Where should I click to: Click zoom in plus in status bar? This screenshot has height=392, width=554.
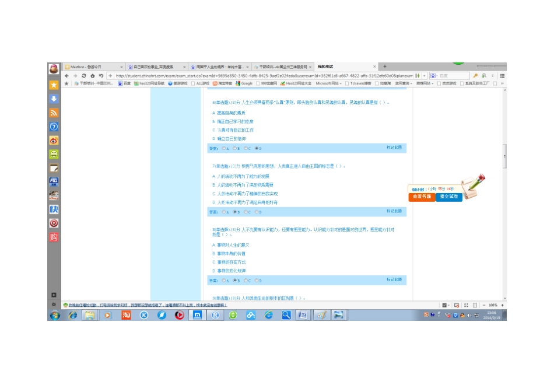(x=502, y=305)
